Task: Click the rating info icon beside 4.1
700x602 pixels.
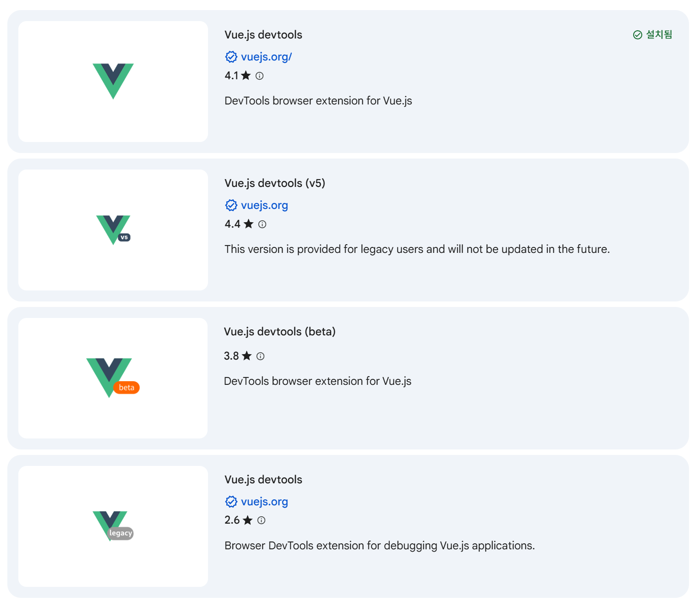Action: (260, 76)
